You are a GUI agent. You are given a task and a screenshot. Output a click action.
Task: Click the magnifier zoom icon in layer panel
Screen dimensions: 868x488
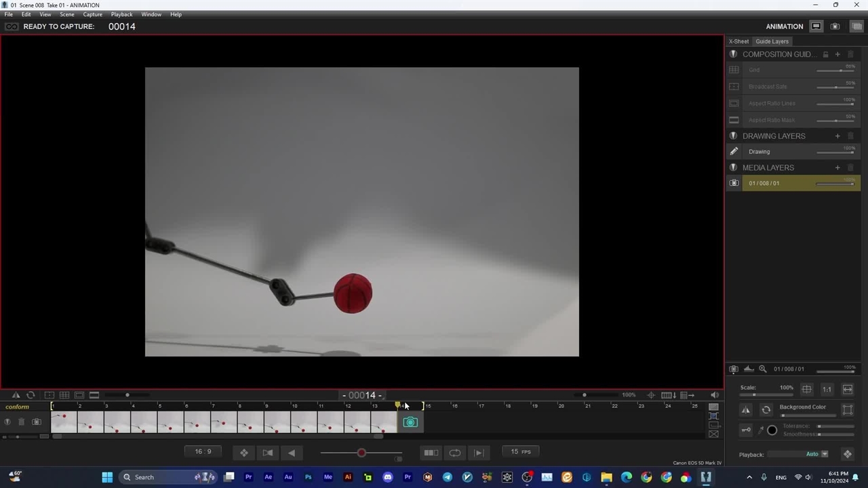point(763,369)
